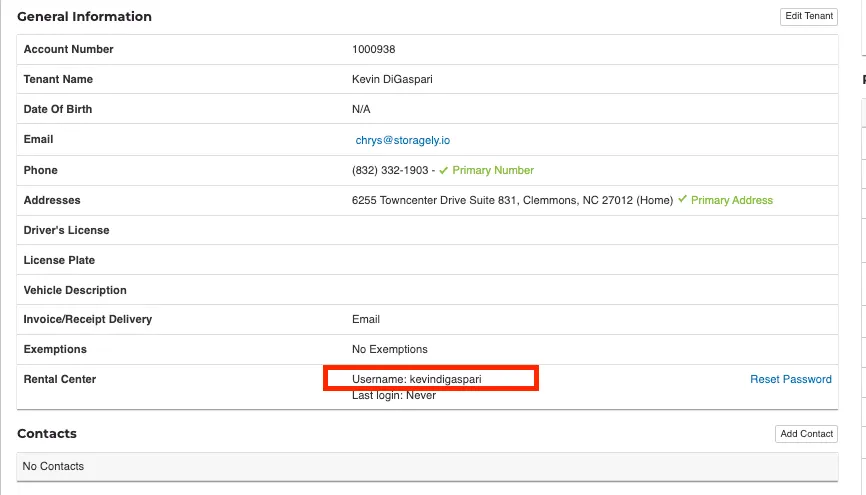
Task: Click the Reset Password link
Action: [790, 379]
